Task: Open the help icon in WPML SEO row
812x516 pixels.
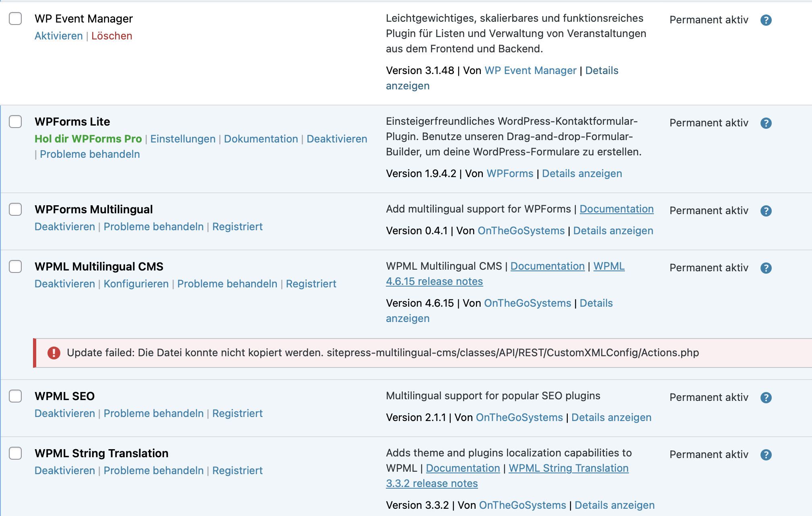Action: click(x=766, y=398)
